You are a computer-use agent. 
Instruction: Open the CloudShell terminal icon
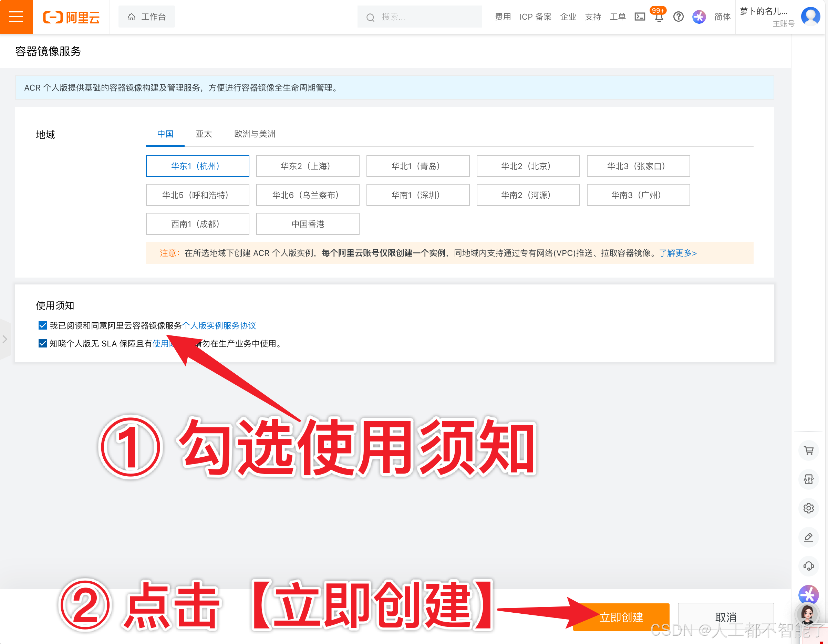pyautogui.click(x=640, y=17)
